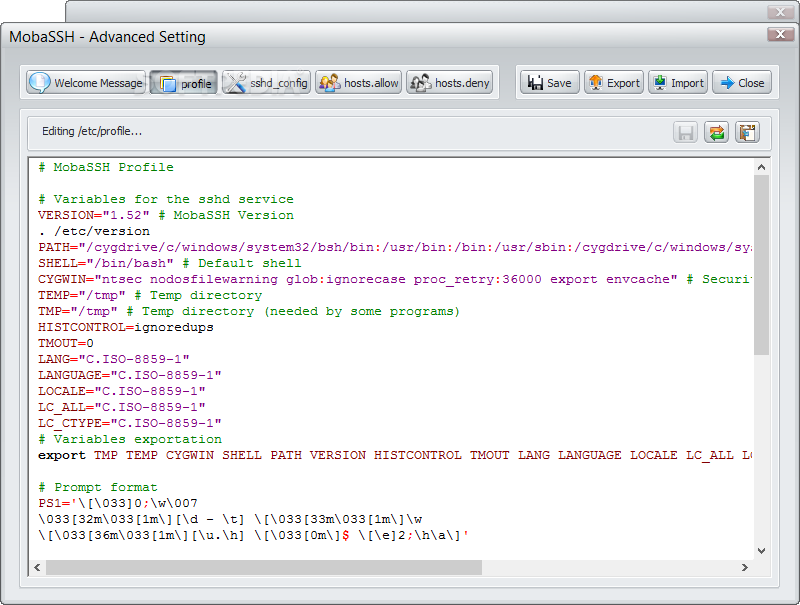Image resolution: width=800 pixels, height=605 pixels.
Task: Click the TMOUT=0 line
Action: (x=66, y=343)
